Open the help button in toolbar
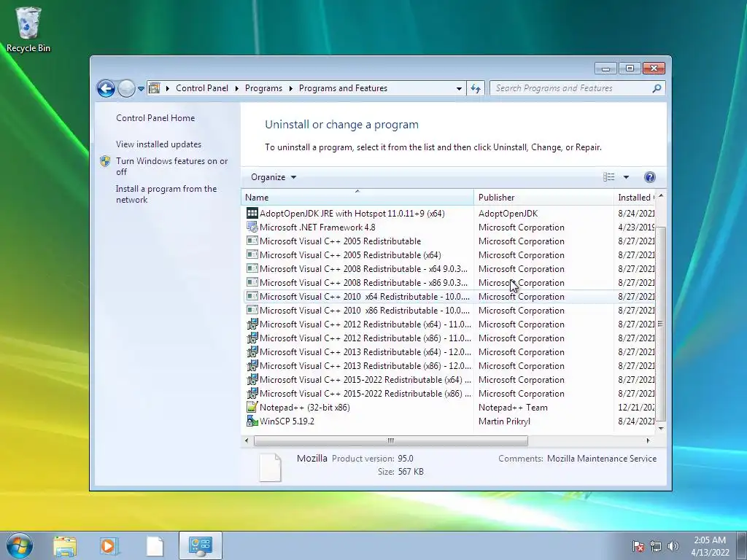The height and width of the screenshot is (560, 747). (x=649, y=177)
